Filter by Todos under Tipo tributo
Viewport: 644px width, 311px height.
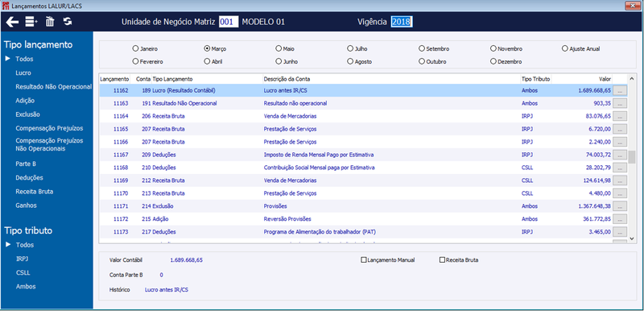pyautogui.click(x=24, y=245)
